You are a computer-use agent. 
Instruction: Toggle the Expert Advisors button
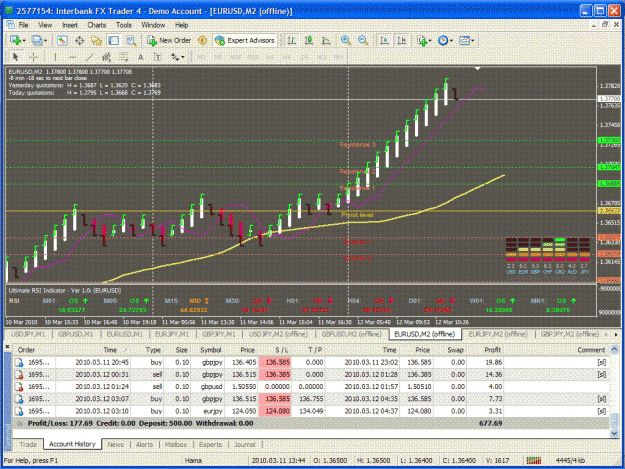point(245,40)
